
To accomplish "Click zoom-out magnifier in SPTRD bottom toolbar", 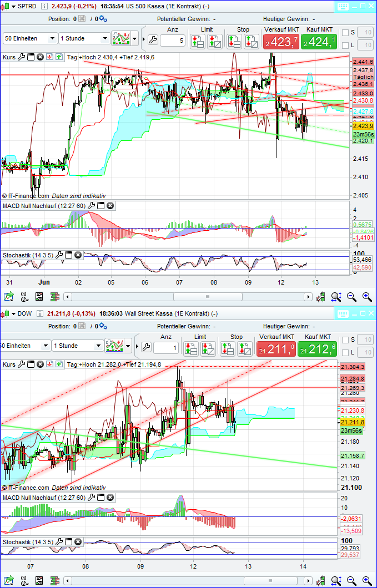I will click(352, 297).
